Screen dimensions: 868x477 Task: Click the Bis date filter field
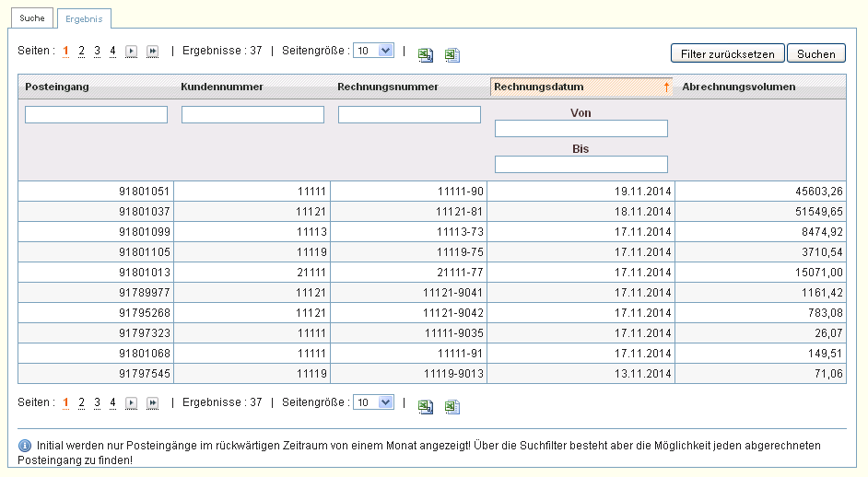pos(581,164)
